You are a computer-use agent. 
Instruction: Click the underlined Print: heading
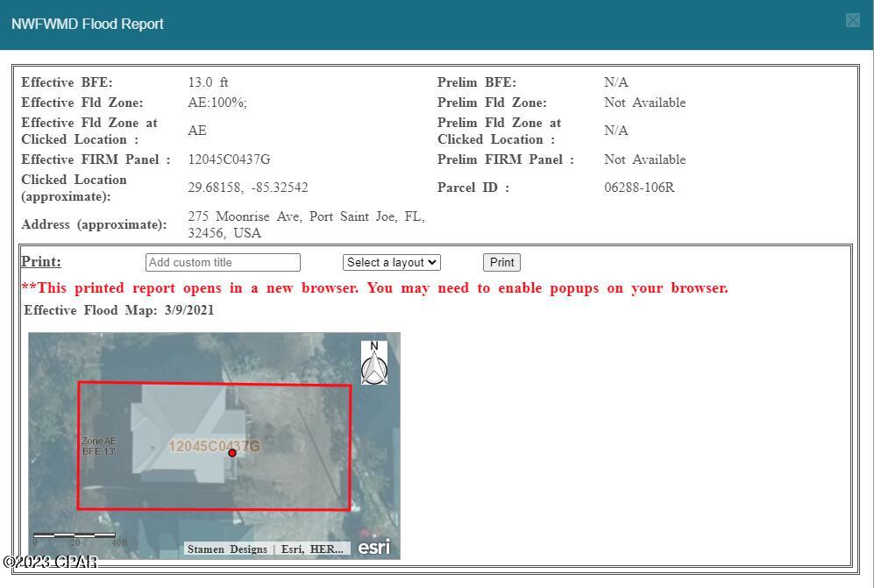coord(41,262)
